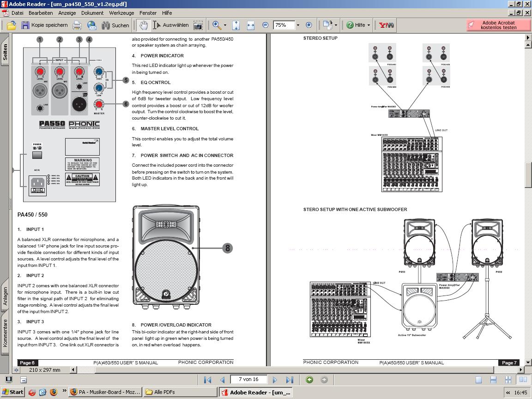Switch to Alle PDFs folder window
The width and height of the screenshot is (532, 399).
180,392
